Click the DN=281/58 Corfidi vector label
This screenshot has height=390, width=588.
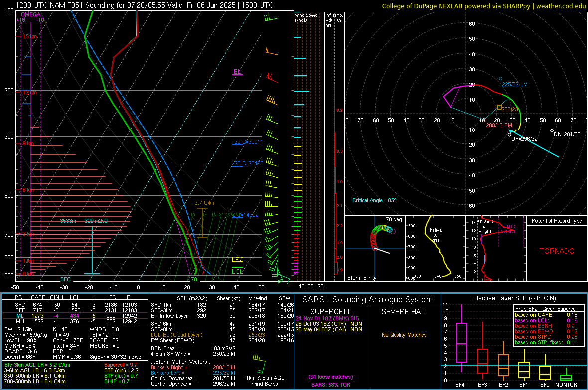(567, 134)
